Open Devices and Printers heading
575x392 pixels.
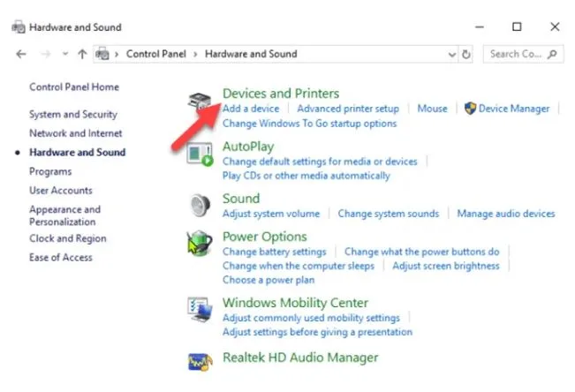[281, 94]
